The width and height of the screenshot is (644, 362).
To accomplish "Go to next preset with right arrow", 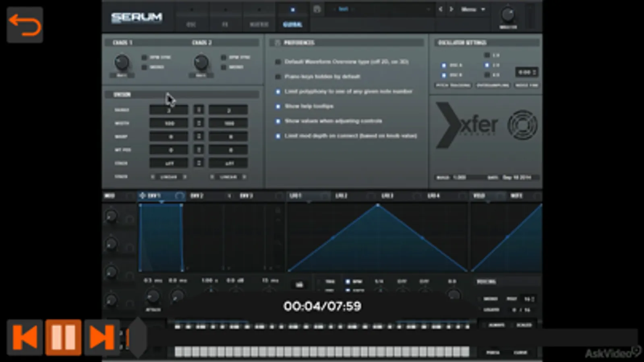I will tap(451, 9).
